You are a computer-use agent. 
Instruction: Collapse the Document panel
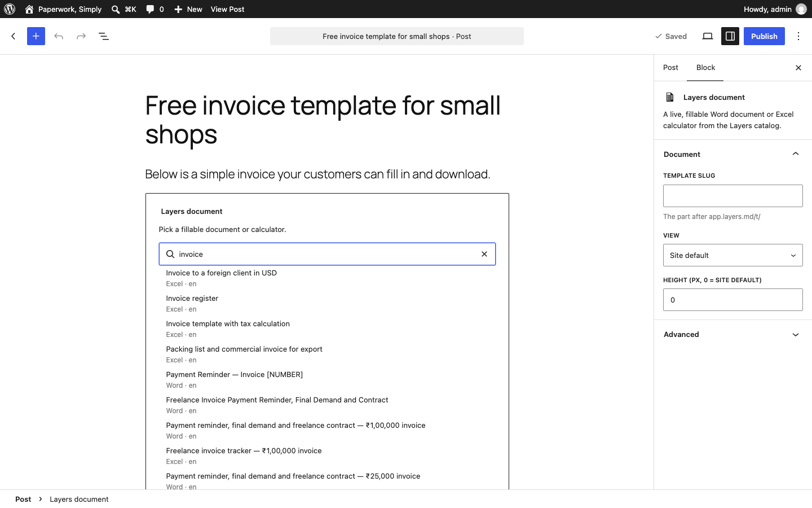click(733, 154)
